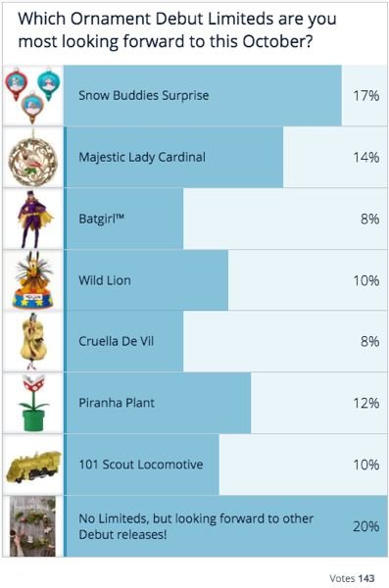Click the 17% result for Snow Buddies

tap(366, 96)
